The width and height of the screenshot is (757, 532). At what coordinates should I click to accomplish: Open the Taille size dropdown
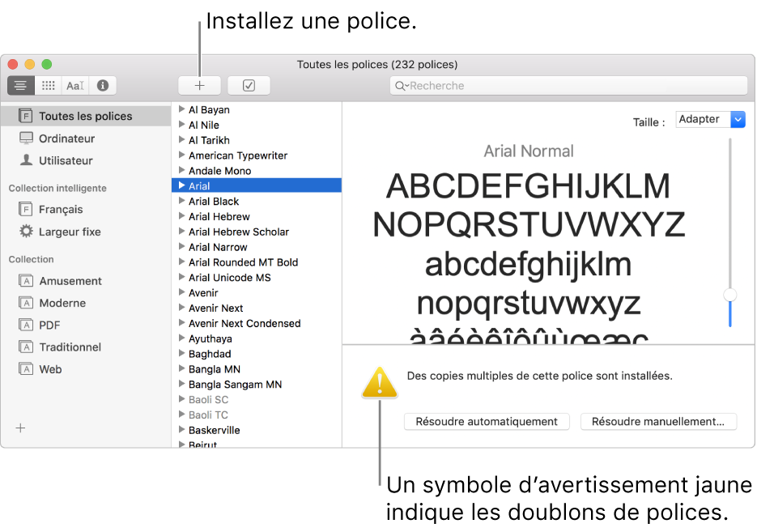pyautogui.click(x=710, y=119)
